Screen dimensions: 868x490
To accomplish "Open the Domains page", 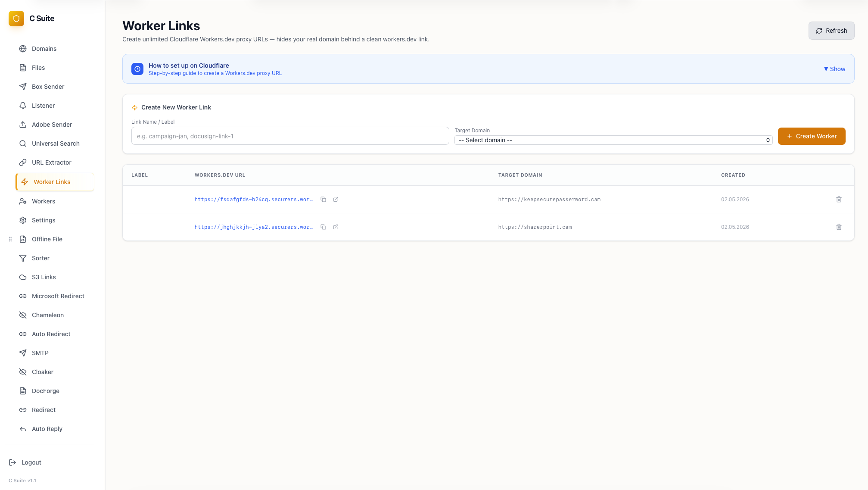I will 55,49.
